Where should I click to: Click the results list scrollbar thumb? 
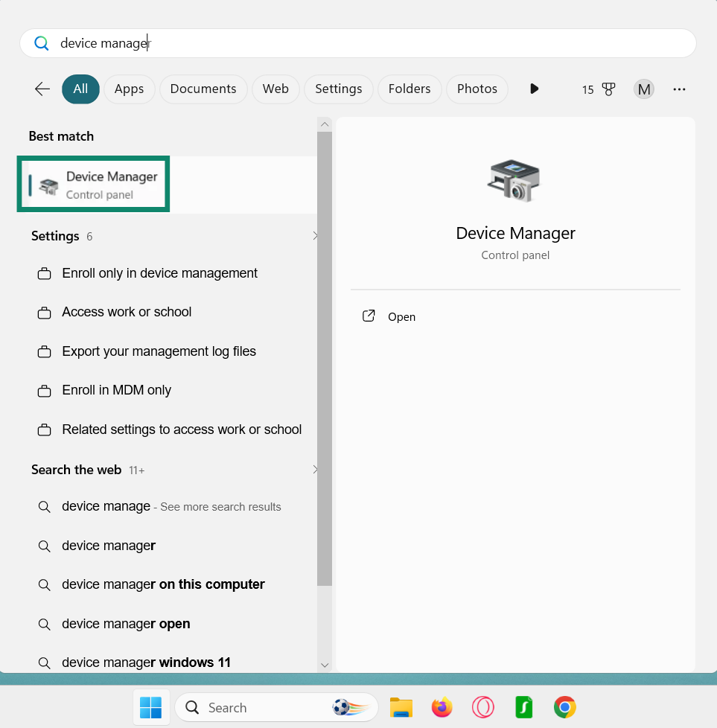325,359
